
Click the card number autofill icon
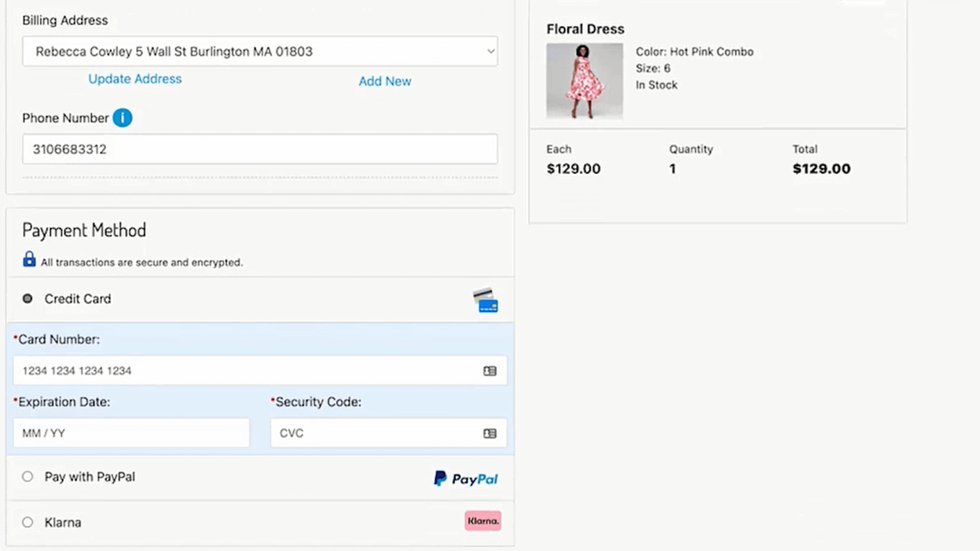489,371
